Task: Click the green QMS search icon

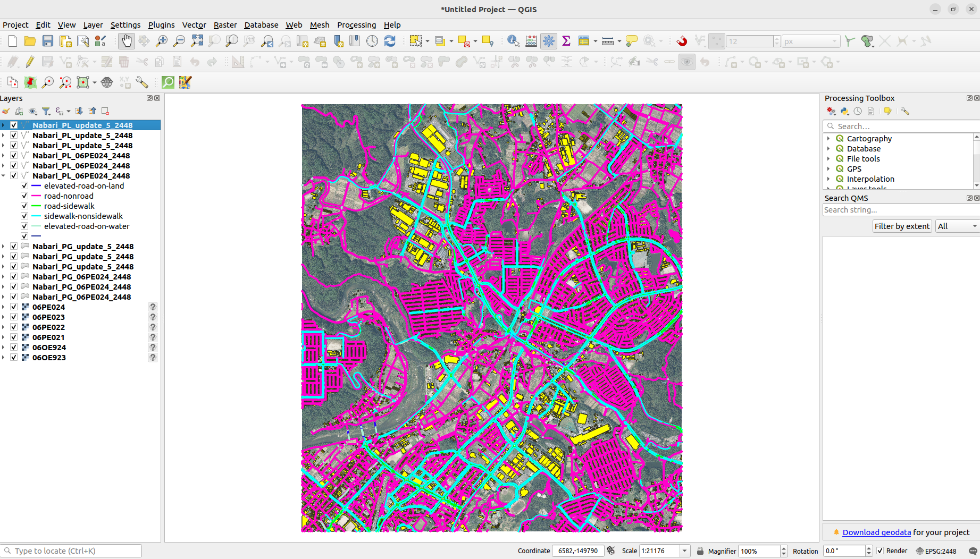Action: coord(168,82)
